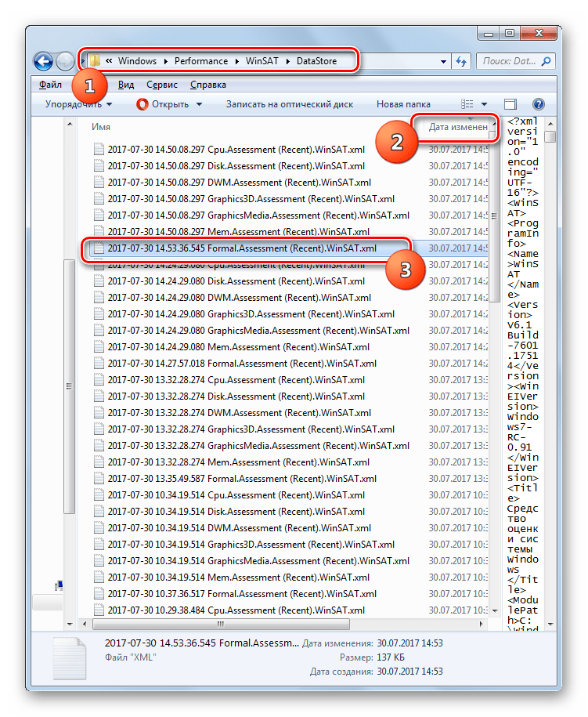Image resolution: width=588 pixels, height=717 pixels.
Task: Sort by the Дата изменения column header
Action: [458, 127]
